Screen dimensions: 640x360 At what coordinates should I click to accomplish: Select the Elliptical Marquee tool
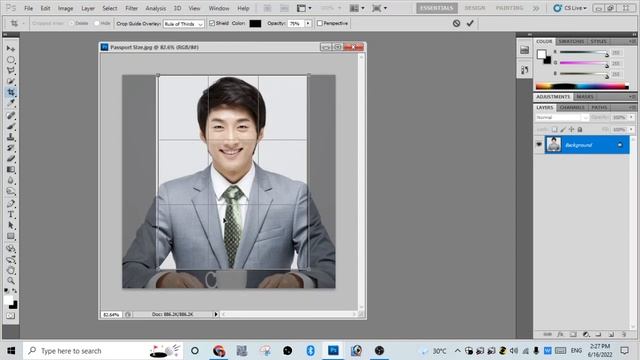[x=11, y=60]
